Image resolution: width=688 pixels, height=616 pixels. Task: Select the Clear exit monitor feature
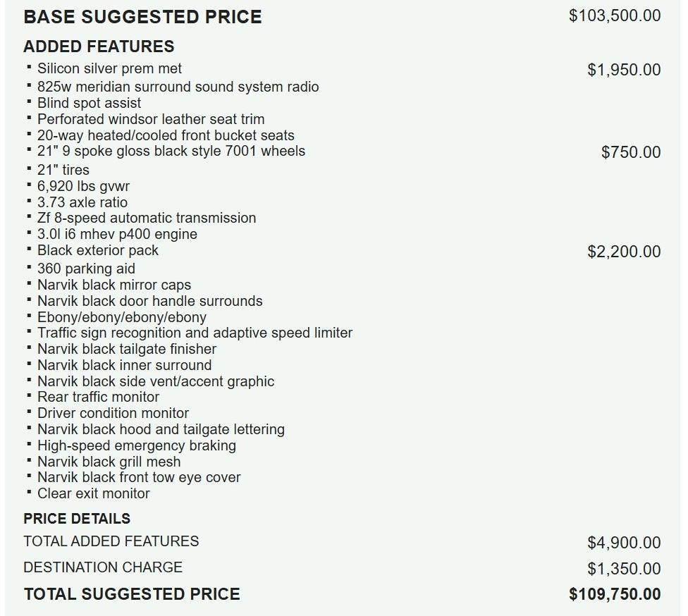coord(94,493)
